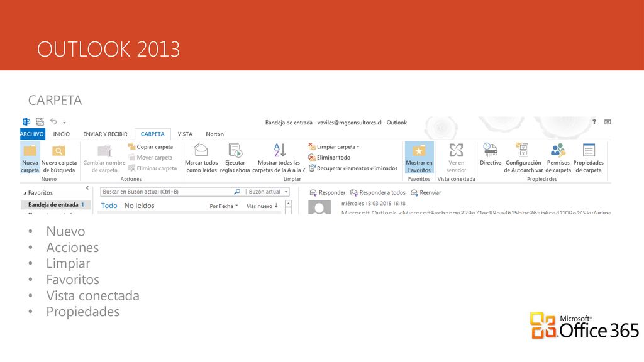Image resolution: width=644 pixels, height=362 pixels.
Task: Run Ejecutar reglas ahora
Action: coord(235,158)
